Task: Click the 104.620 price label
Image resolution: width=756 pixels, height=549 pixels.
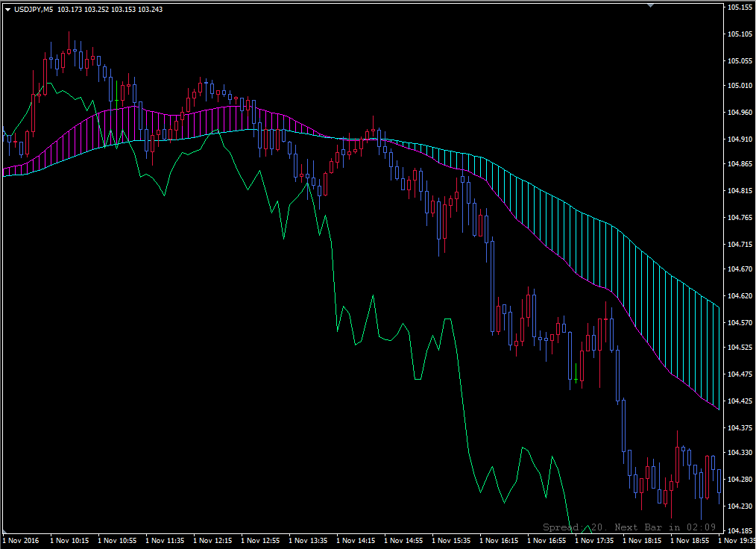Action: 740,295
